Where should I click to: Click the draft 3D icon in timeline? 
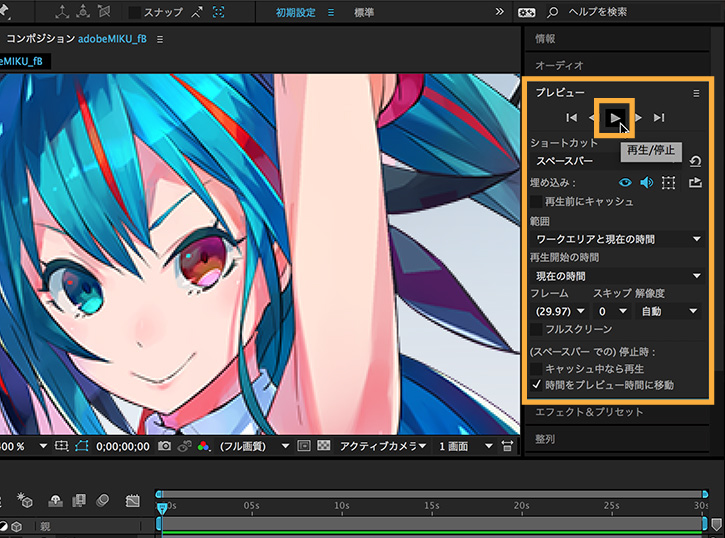(25, 500)
